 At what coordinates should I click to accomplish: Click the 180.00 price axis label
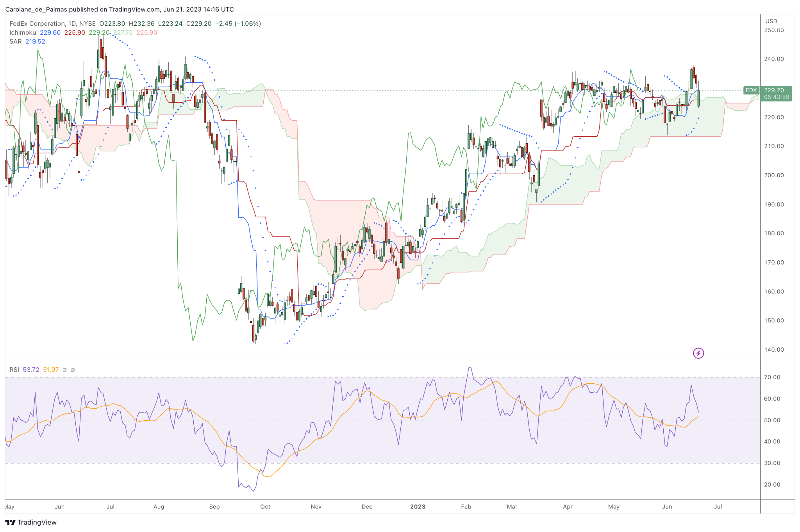tap(774, 233)
